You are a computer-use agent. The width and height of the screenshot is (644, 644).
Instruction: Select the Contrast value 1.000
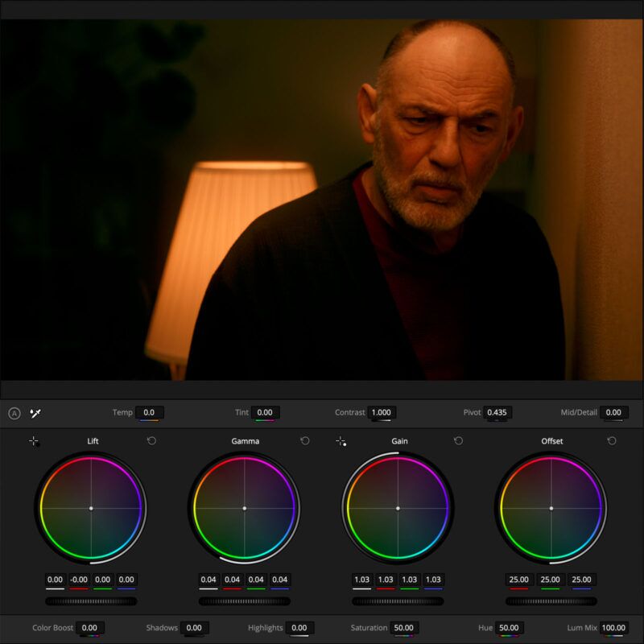click(x=382, y=412)
